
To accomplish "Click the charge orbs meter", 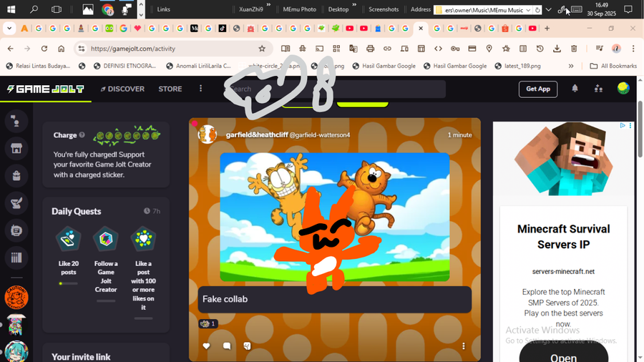I will (127, 135).
